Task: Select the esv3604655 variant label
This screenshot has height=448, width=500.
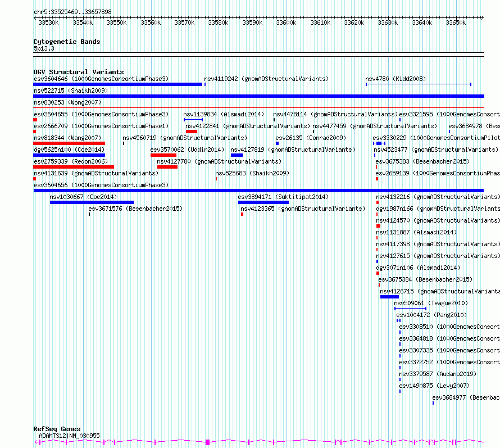Action: [101, 114]
